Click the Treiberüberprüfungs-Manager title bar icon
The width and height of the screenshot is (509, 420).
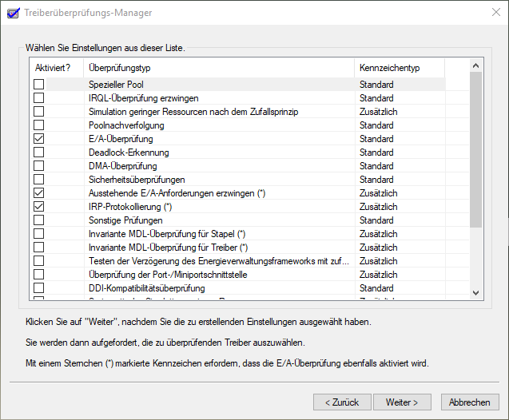tap(10, 13)
